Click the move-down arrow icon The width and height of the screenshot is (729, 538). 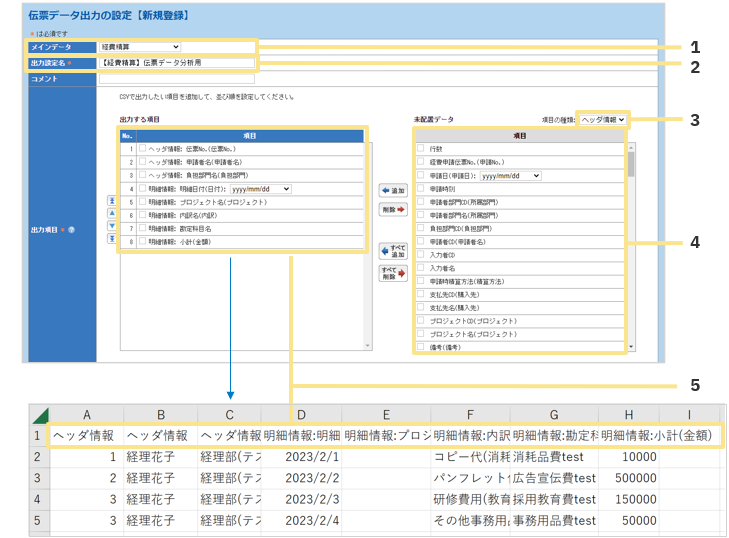(x=111, y=224)
